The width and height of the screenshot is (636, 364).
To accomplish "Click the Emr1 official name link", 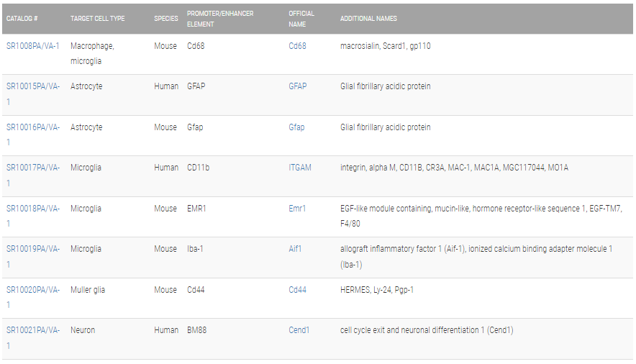I will coord(297,209).
